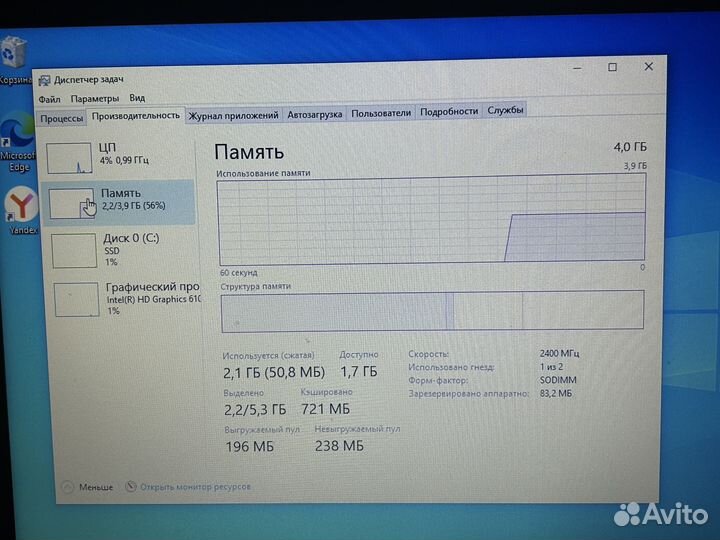Select the CPU (ЦП) mini graph thumbnail
The height and width of the screenshot is (540, 720).
[69, 158]
